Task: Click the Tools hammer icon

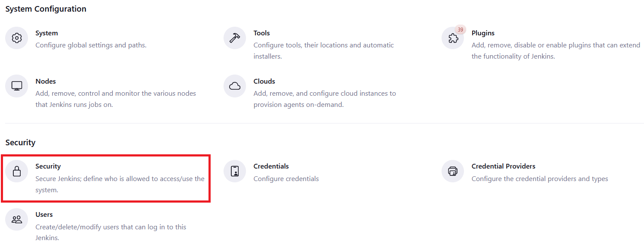Action: point(235,38)
